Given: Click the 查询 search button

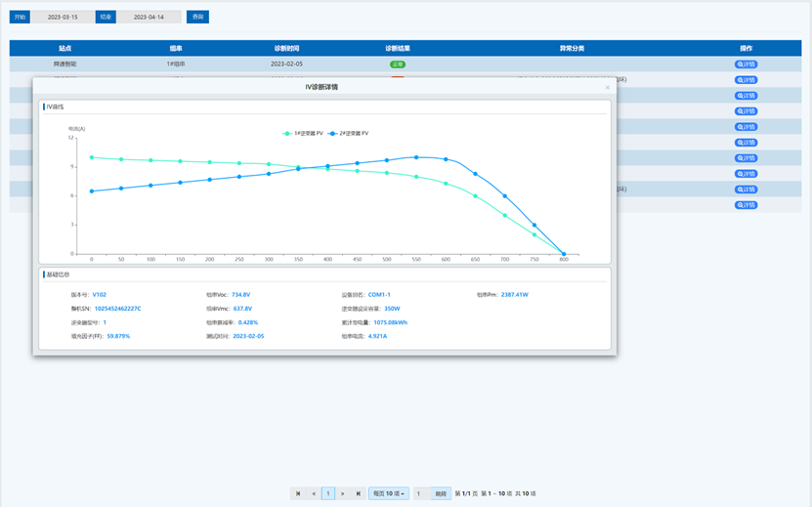Looking at the screenshot, I should (x=197, y=17).
